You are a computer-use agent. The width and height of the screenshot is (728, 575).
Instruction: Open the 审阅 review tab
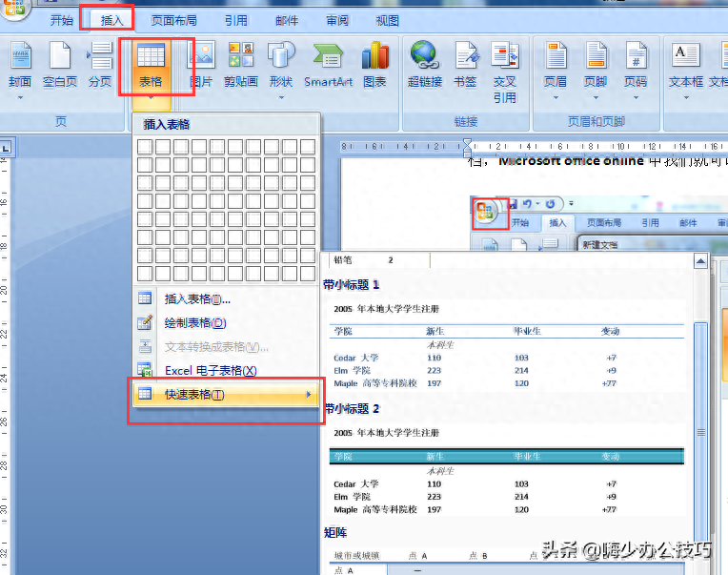pyautogui.click(x=336, y=20)
